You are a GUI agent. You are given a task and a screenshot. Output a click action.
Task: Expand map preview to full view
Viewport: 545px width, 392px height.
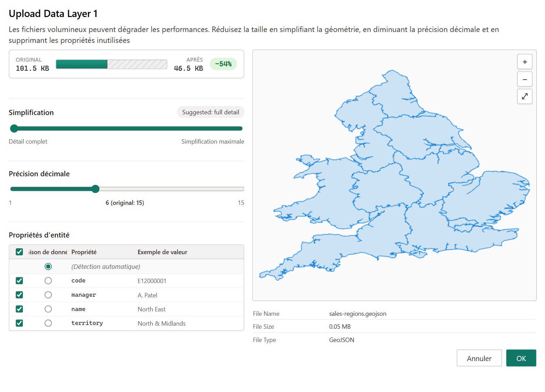point(525,96)
